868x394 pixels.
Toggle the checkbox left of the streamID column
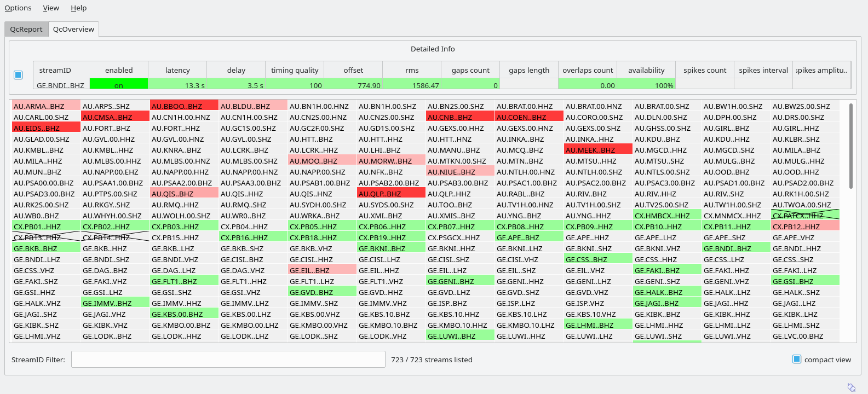[x=18, y=75]
